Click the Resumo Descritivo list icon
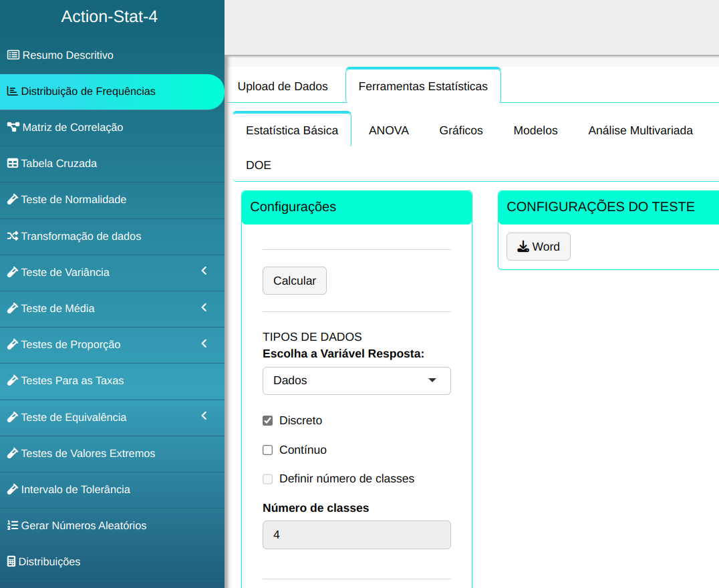 [x=13, y=55]
